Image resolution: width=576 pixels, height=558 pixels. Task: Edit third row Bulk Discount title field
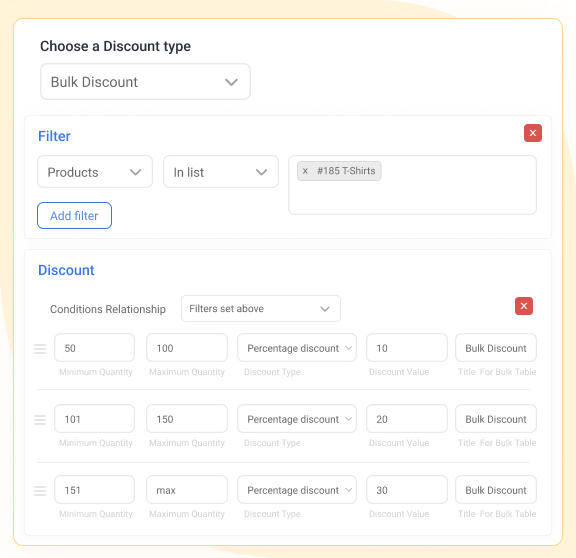click(x=496, y=490)
